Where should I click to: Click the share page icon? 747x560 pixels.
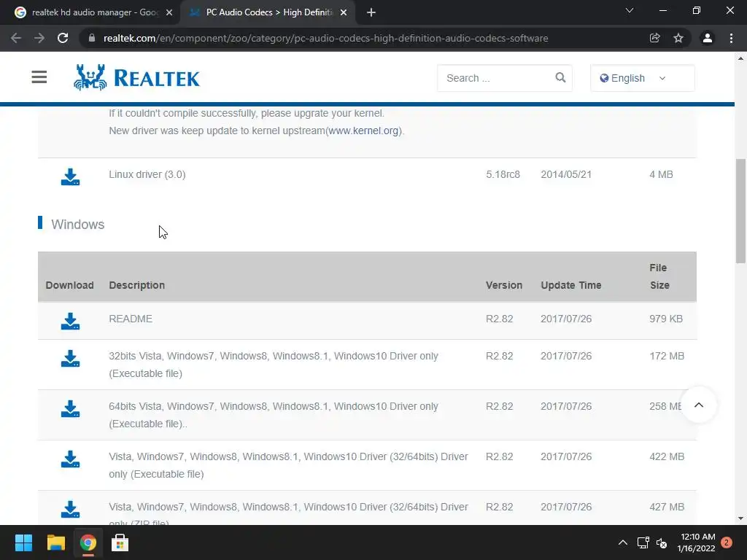654,38
